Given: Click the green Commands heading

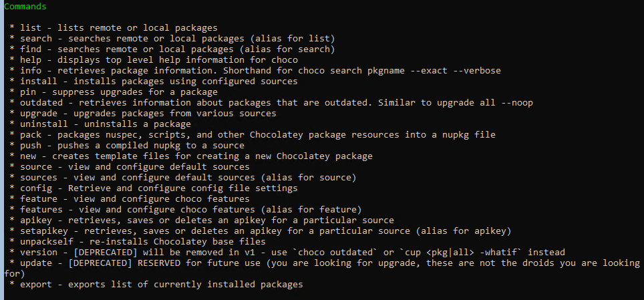Looking at the screenshot, I should [x=25, y=6].
